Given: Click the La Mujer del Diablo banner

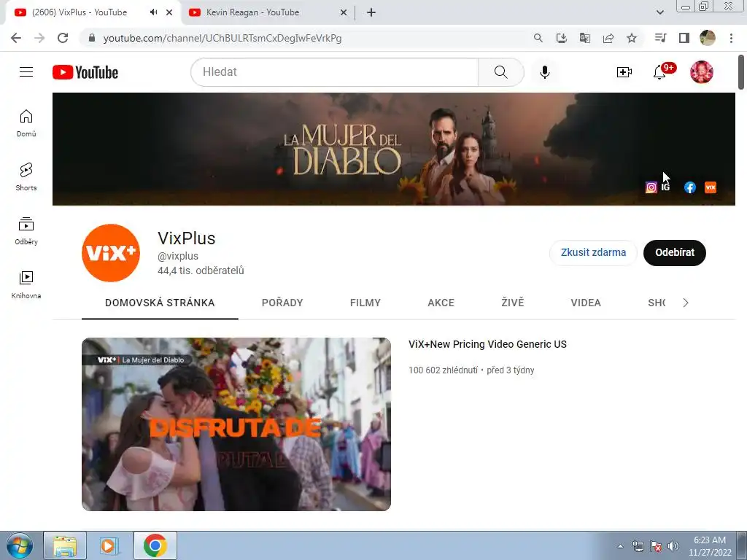Looking at the screenshot, I should (x=393, y=149).
